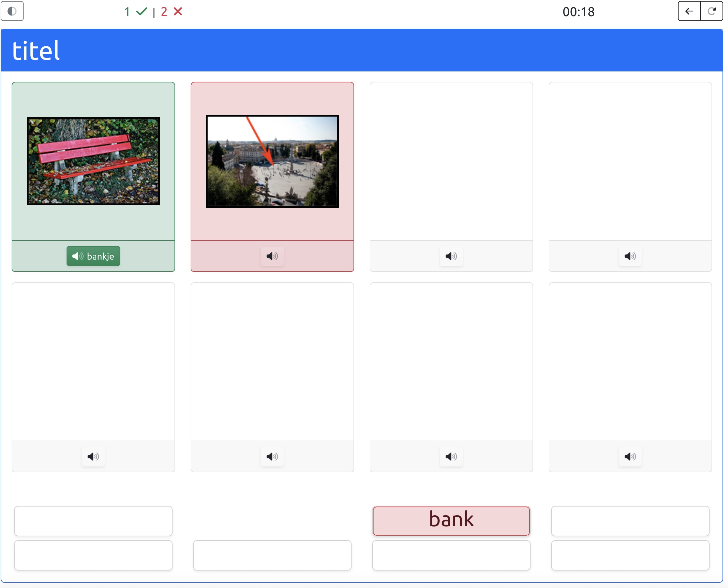
Task: Click the empty top-right card area
Action: coord(630,161)
